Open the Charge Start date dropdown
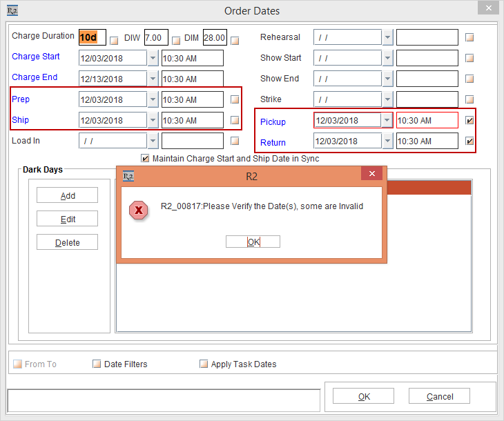The width and height of the screenshot is (504, 421). tap(153, 58)
